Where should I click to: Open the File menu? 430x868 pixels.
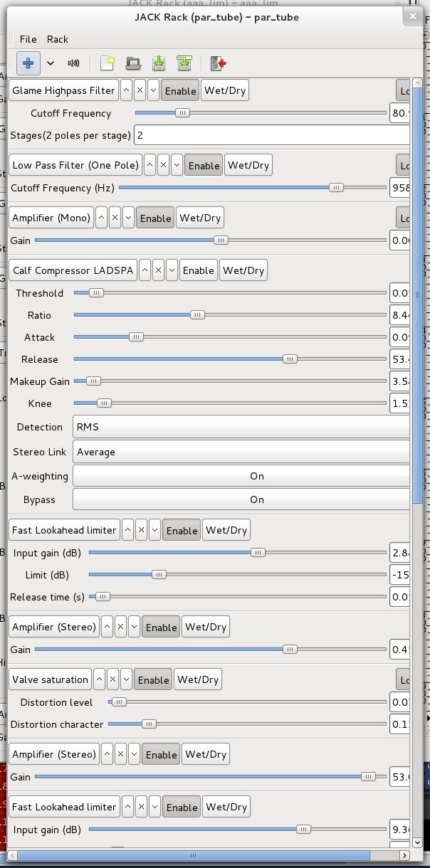click(28, 39)
